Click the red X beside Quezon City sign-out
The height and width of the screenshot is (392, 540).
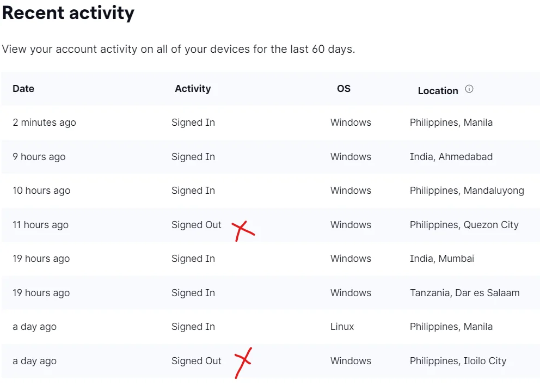pos(243,231)
